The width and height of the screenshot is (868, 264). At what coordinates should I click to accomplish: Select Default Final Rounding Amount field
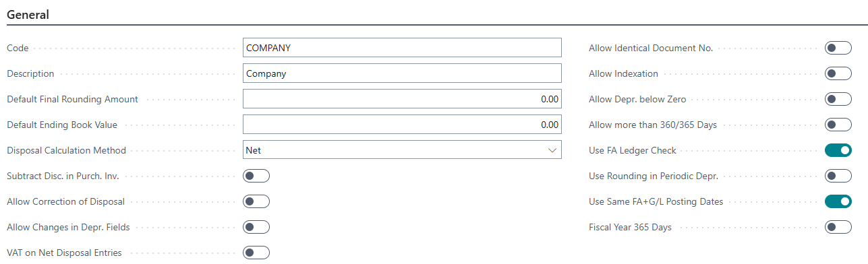[402, 99]
